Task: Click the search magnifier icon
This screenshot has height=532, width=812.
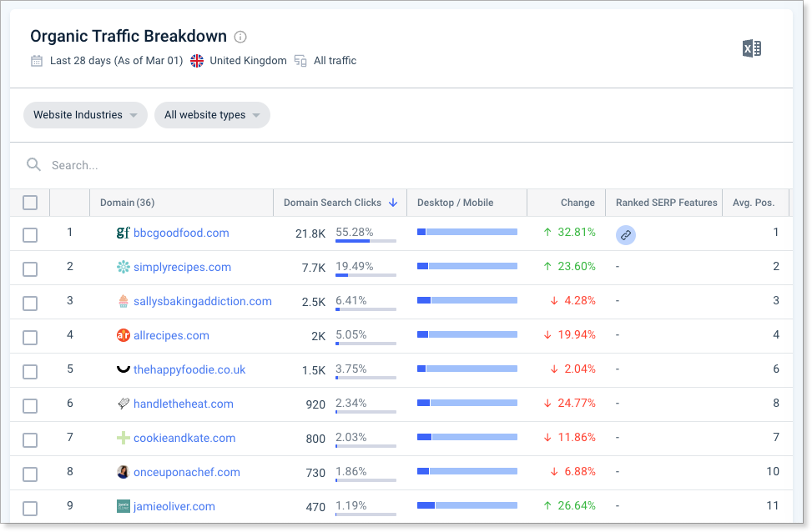Action: point(33,164)
